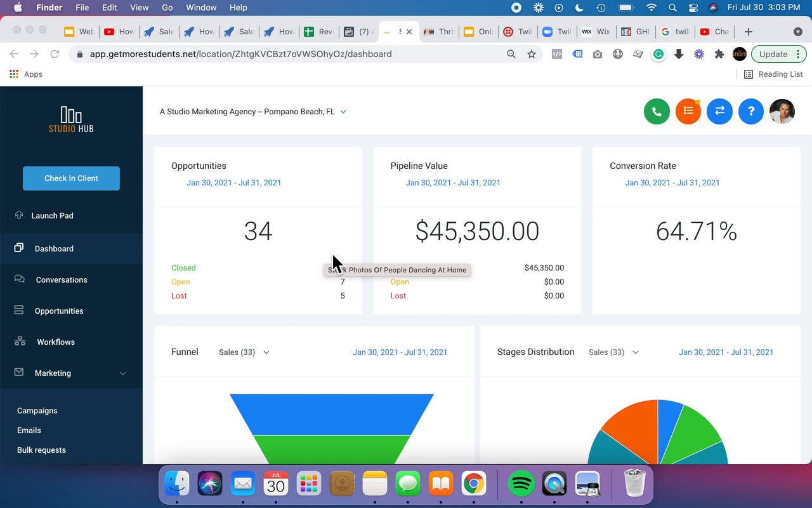Image resolution: width=812 pixels, height=508 pixels.
Task: Click the Opportunities sidebar icon
Action: (x=19, y=310)
